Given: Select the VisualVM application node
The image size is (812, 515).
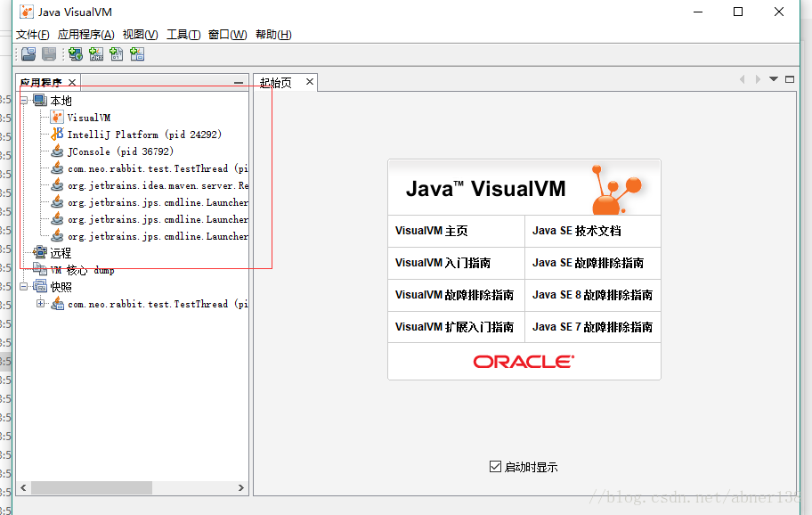Looking at the screenshot, I should (x=88, y=118).
